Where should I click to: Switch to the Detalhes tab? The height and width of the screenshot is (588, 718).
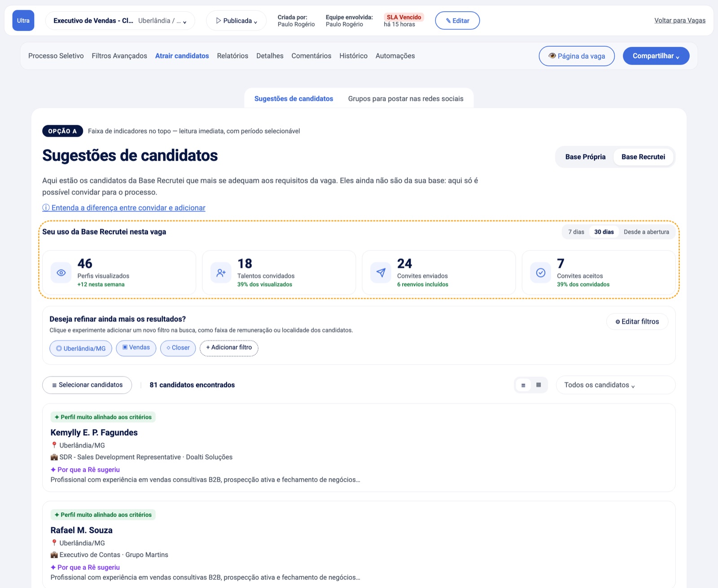(270, 56)
